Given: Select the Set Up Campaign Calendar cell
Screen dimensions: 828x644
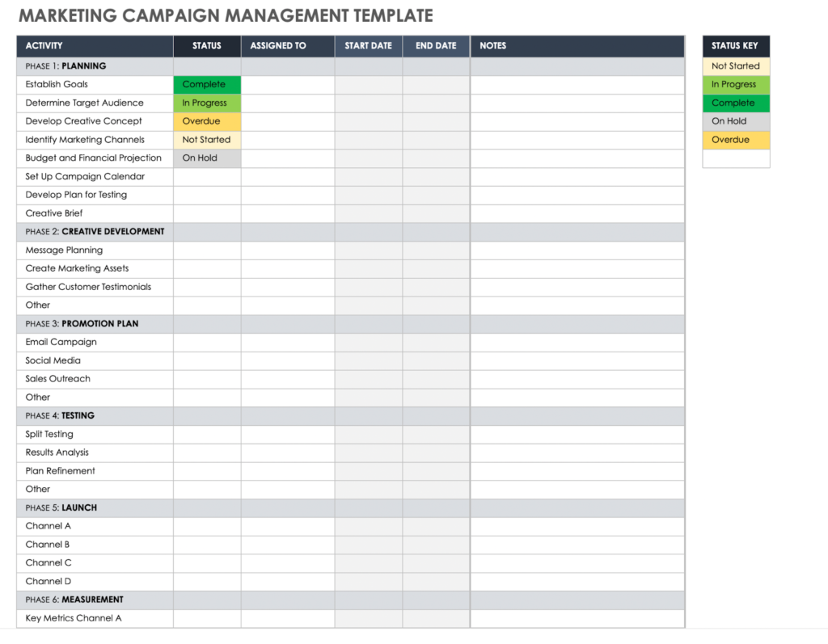Looking at the screenshot, I should 95,177.
